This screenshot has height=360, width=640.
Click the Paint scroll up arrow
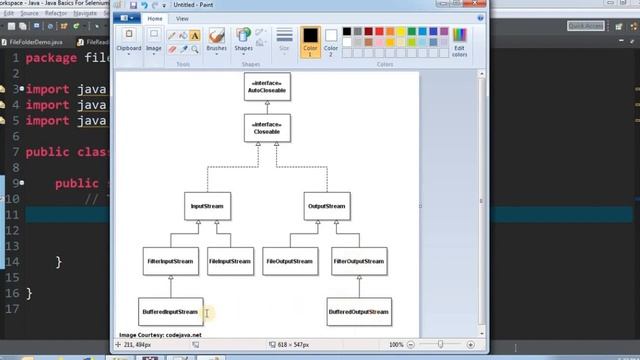(482, 74)
